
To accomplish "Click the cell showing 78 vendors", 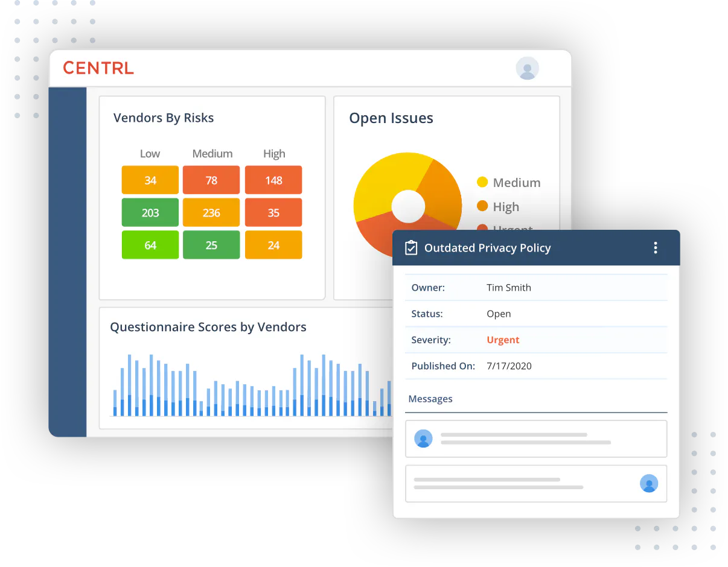I will 211,180.
